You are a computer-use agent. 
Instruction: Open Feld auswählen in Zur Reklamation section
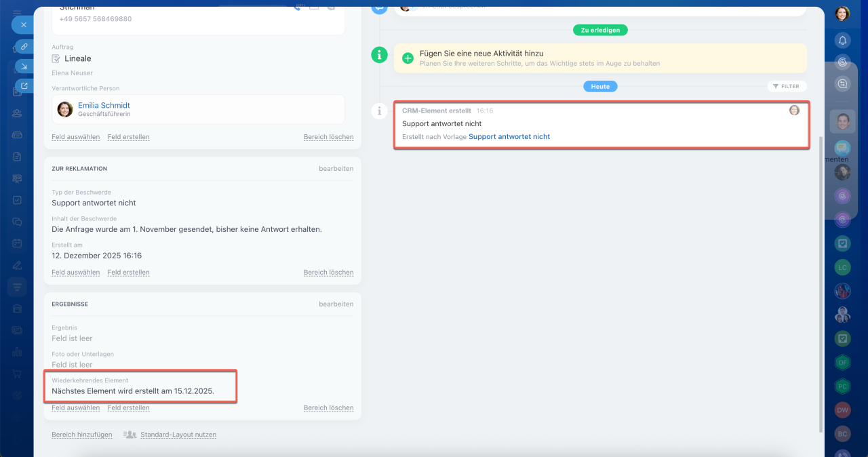pyautogui.click(x=75, y=272)
